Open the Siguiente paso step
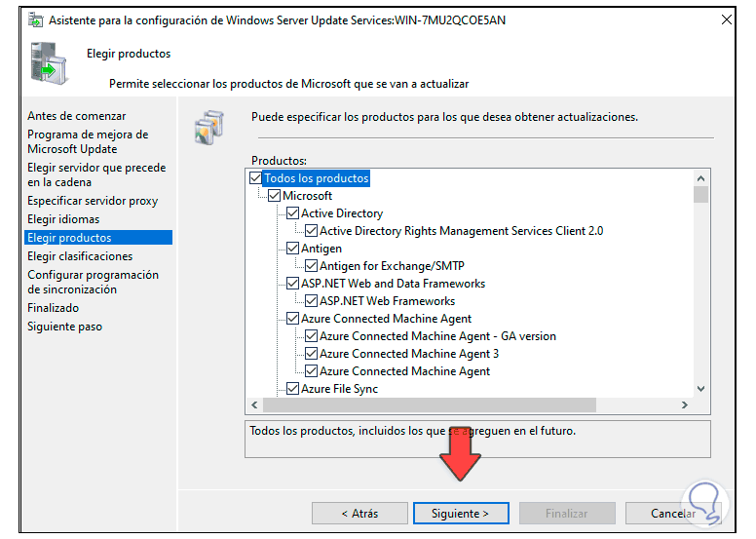Viewport: 756px width, 539px height. 64,327
